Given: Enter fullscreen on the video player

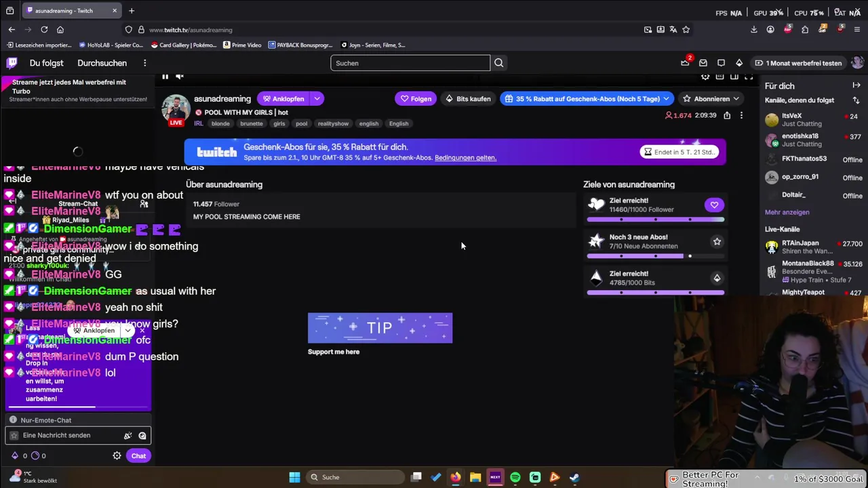Looking at the screenshot, I should point(749,77).
